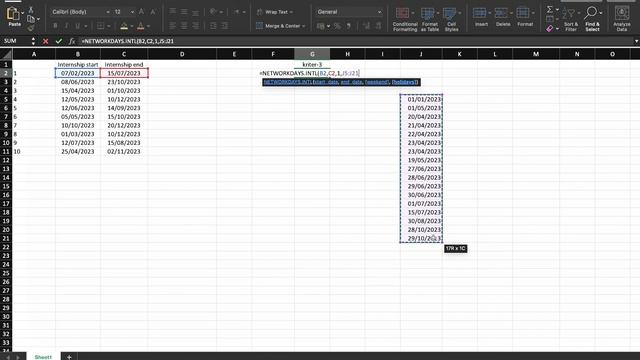The width and height of the screenshot is (640, 360).
Task: Apply the yellow Fill Color swatch
Action: pyautogui.click(x=124, y=26)
